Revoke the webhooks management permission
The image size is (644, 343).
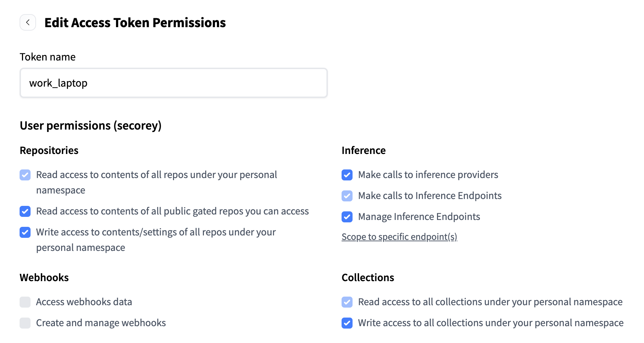click(25, 323)
